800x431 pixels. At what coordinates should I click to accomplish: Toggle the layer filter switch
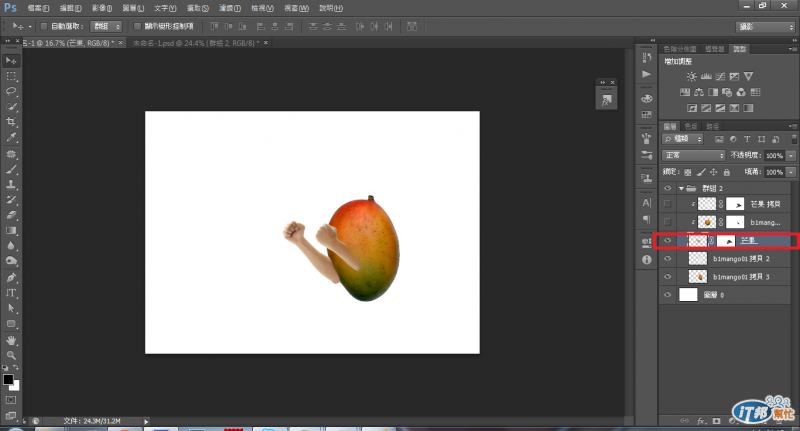[794, 139]
